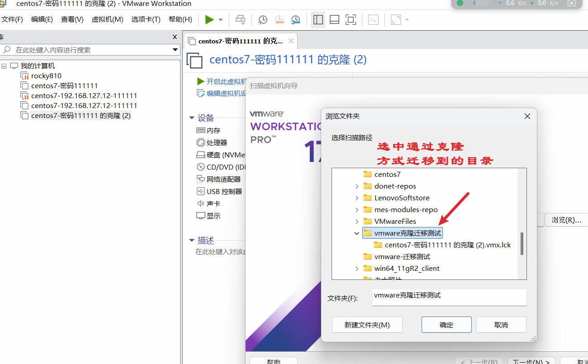Open the 编辑(E) menu
The height and width of the screenshot is (364, 588).
42,19
